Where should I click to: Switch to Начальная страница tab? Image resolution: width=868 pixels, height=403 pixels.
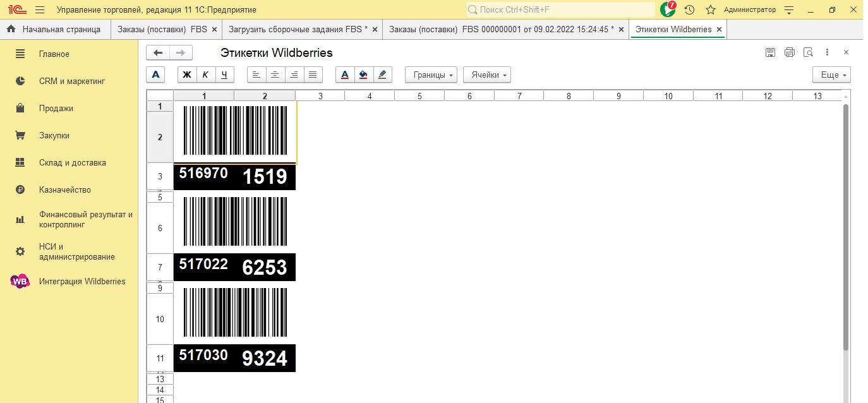tap(55, 29)
